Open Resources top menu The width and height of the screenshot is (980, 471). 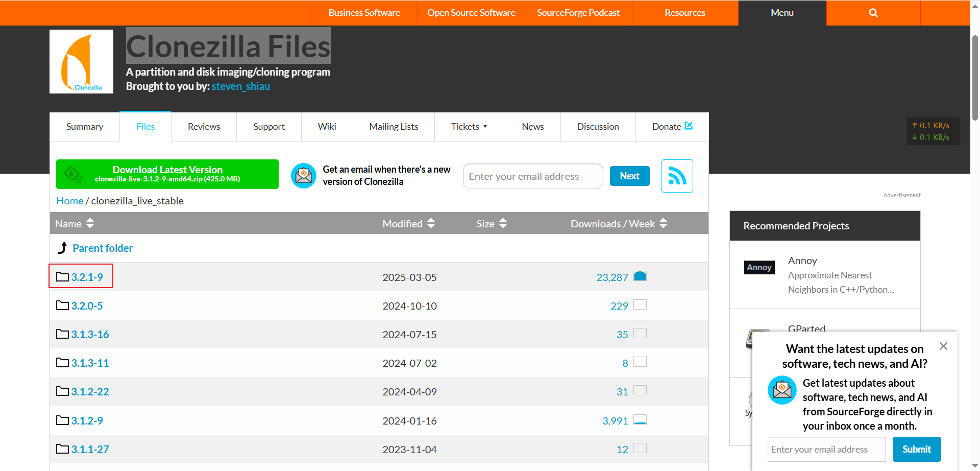pos(685,13)
